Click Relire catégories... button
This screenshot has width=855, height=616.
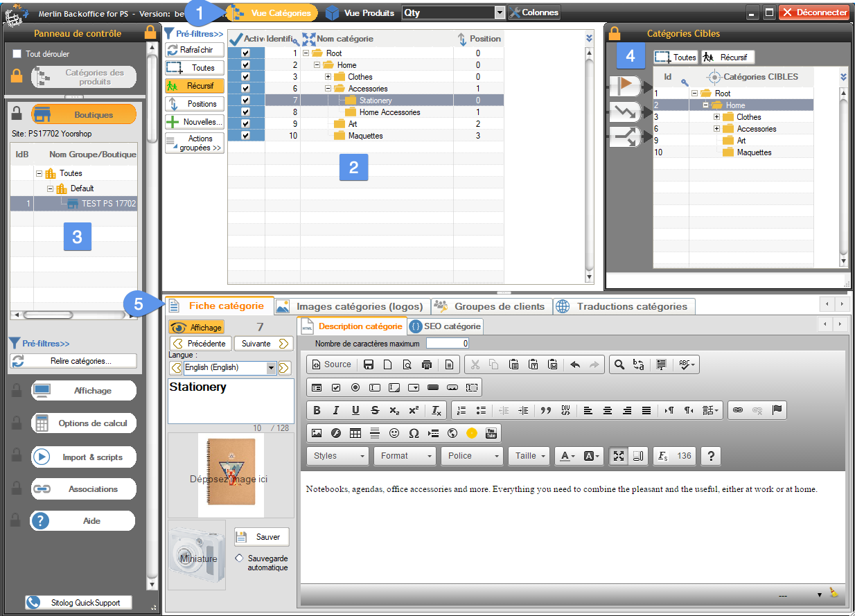tap(73, 360)
